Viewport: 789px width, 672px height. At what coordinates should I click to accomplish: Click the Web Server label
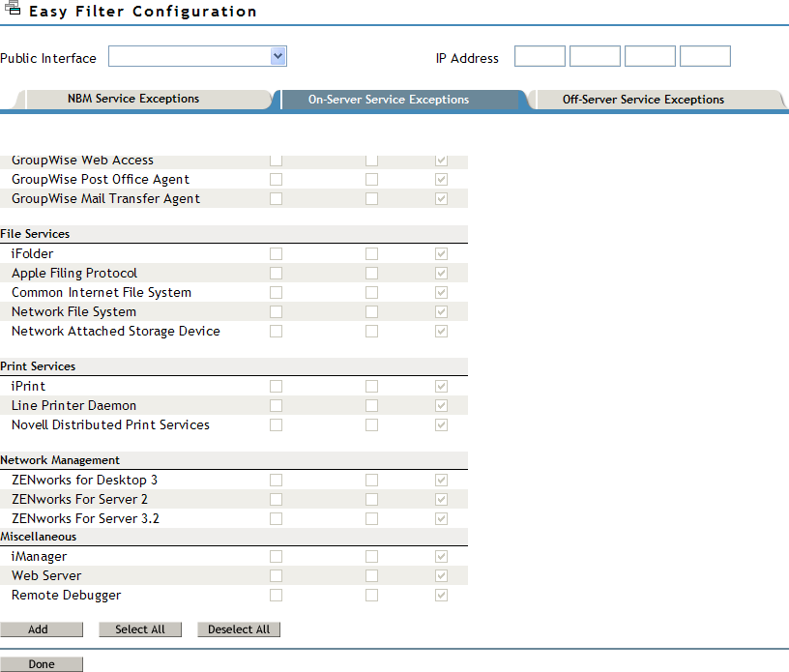pos(46,575)
